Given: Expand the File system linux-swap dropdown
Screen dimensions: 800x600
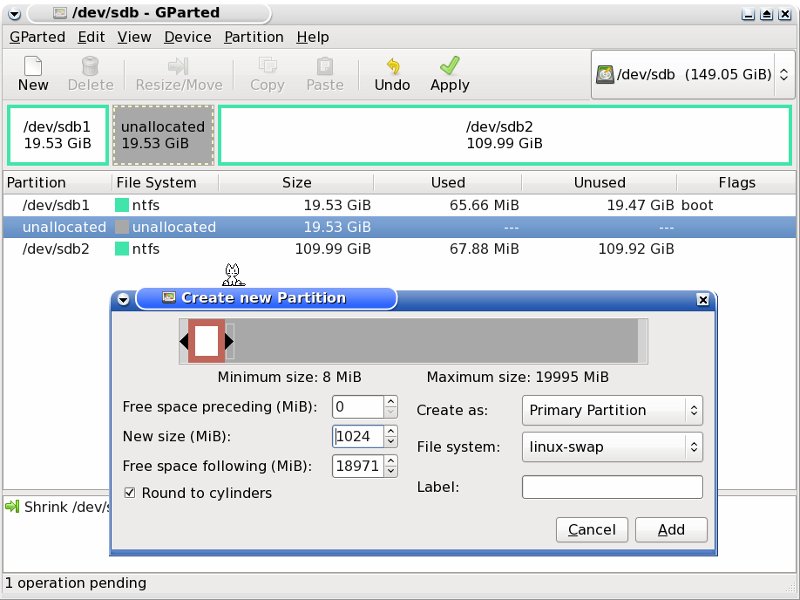Looking at the screenshot, I should (611, 447).
